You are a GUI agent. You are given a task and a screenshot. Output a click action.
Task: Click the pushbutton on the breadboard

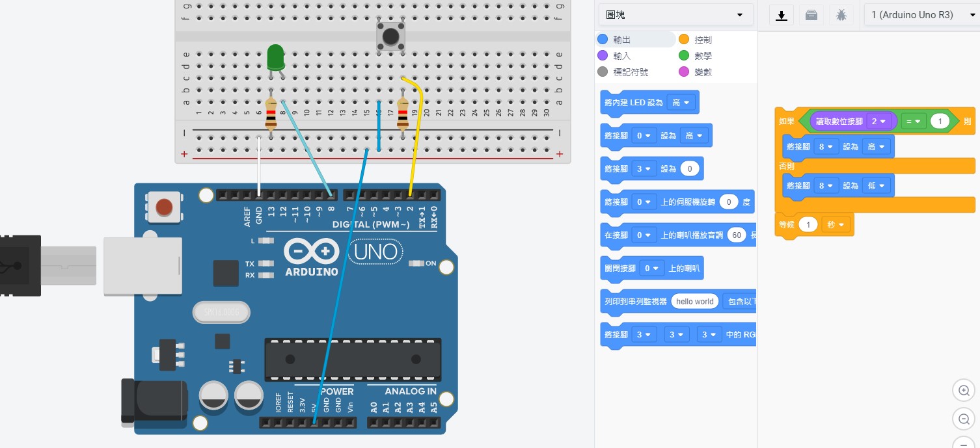point(390,36)
